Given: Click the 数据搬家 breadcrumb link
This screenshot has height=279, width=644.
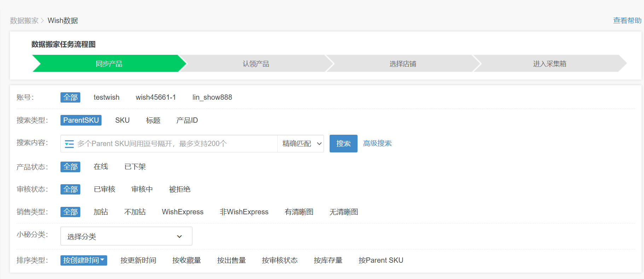Looking at the screenshot, I should (24, 21).
